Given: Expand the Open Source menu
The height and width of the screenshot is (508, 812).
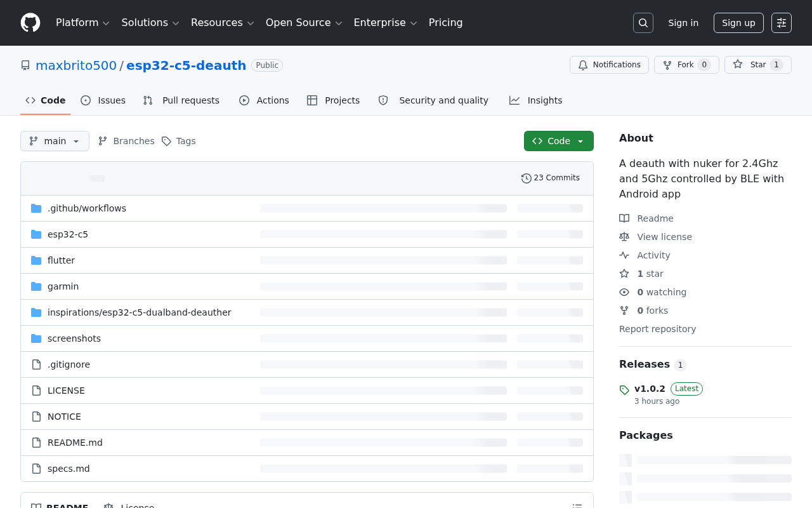Looking at the screenshot, I should (x=304, y=23).
